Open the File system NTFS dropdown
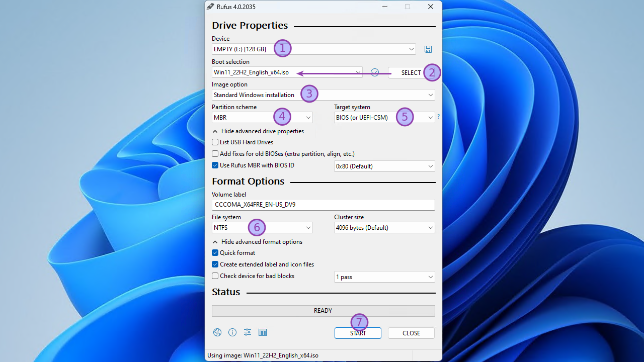Screen dimensions: 644x362 [262, 228]
